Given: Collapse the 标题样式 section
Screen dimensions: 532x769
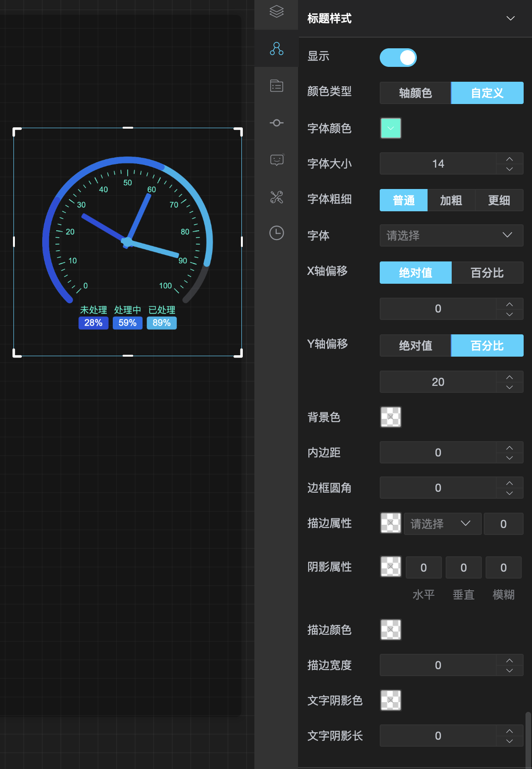Looking at the screenshot, I should click(x=511, y=19).
